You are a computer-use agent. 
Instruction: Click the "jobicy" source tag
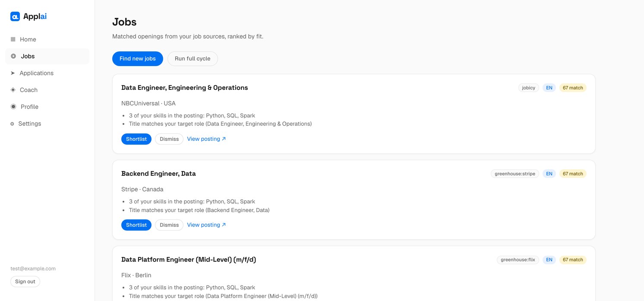[x=529, y=88]
